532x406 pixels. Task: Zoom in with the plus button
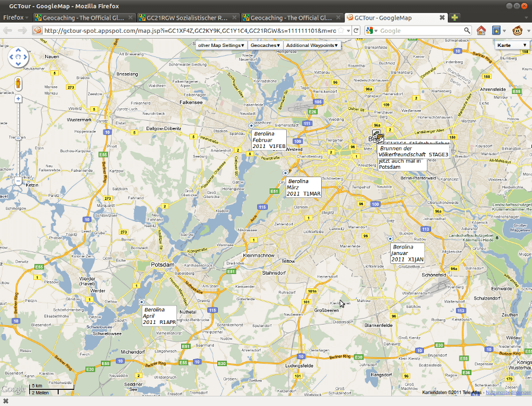(18, 99)
